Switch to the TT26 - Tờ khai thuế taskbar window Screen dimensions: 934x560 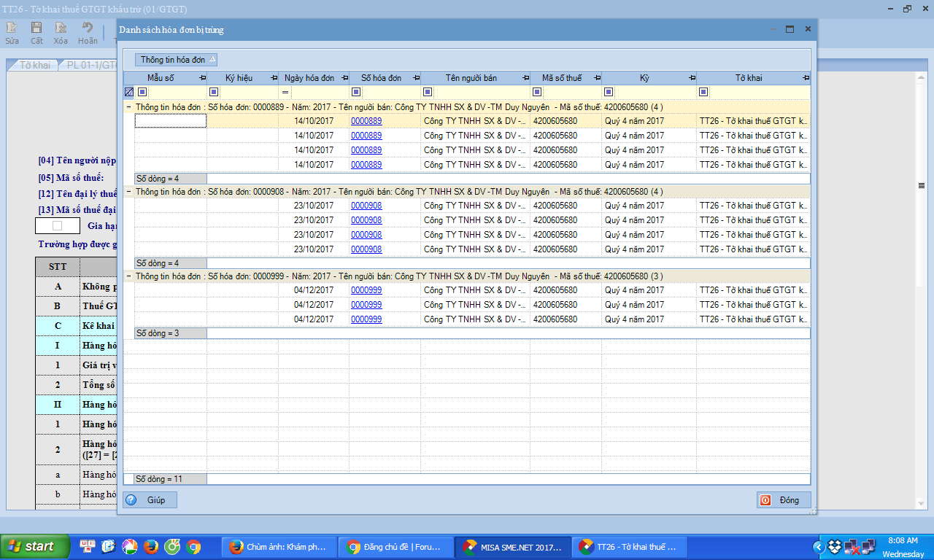(630, 546)
